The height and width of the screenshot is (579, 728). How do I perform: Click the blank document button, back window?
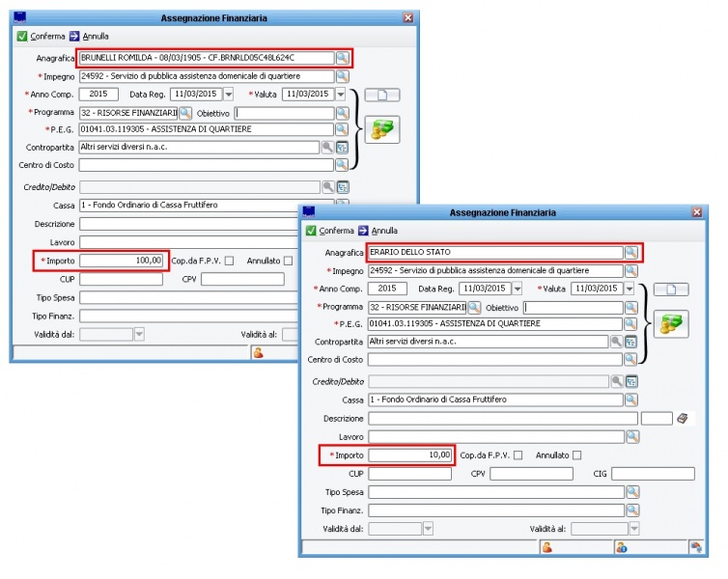tap(382, 96)
